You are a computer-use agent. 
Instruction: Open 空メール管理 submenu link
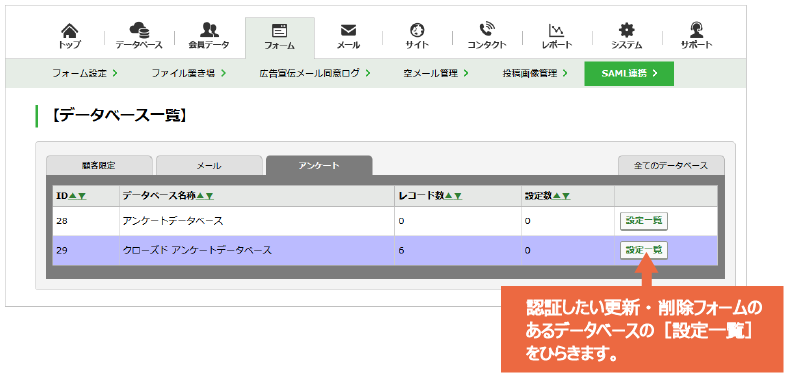[436, 73]
